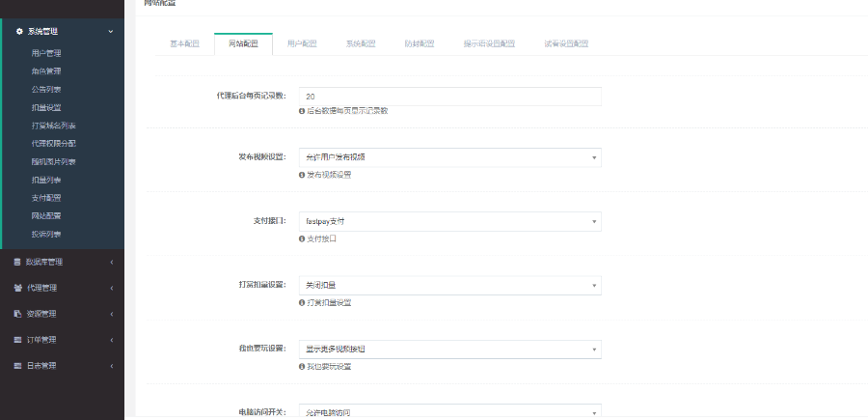
Task: Open the 电脑访问开关 dropdown
Action: [450, 411]
